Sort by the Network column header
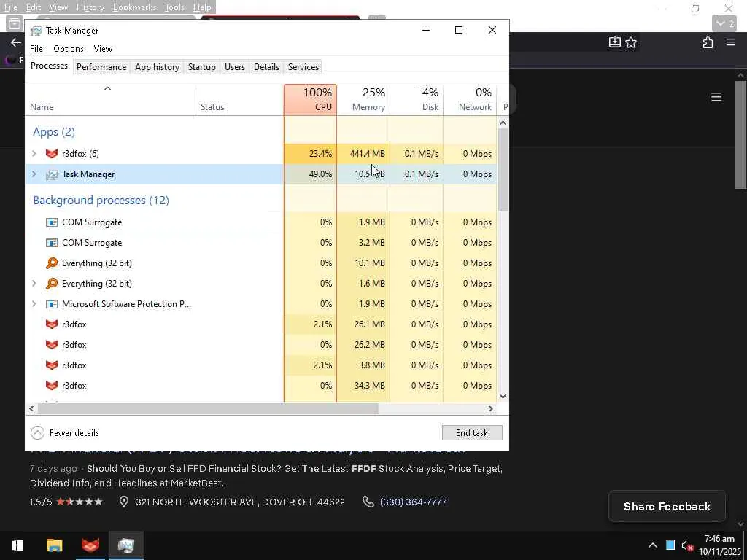Screen dimensions: 747x560 pos(471,99)
